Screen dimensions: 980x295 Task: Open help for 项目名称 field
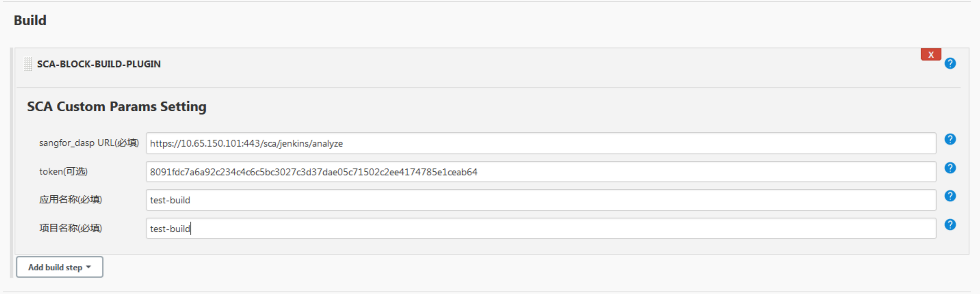(x=950, y=225)
